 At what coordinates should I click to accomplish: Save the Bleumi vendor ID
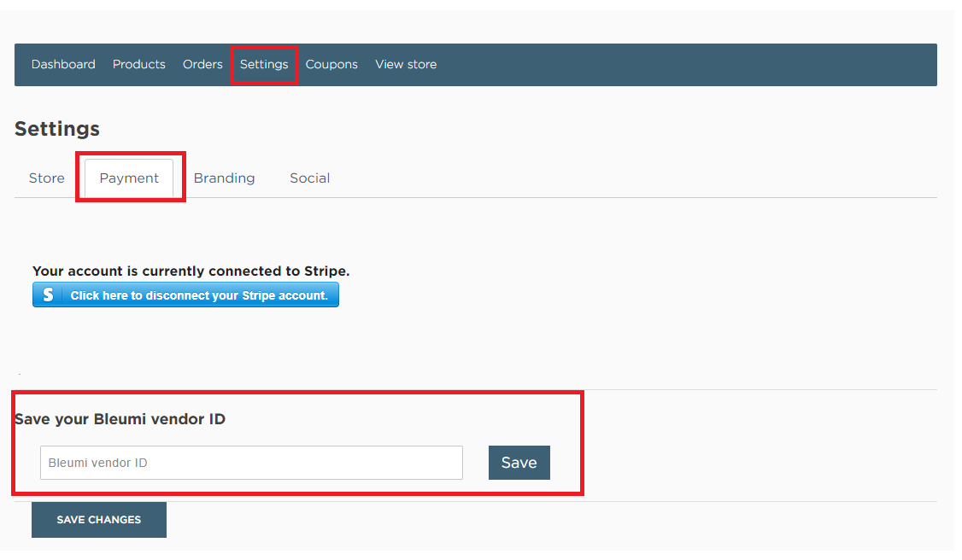519,463
